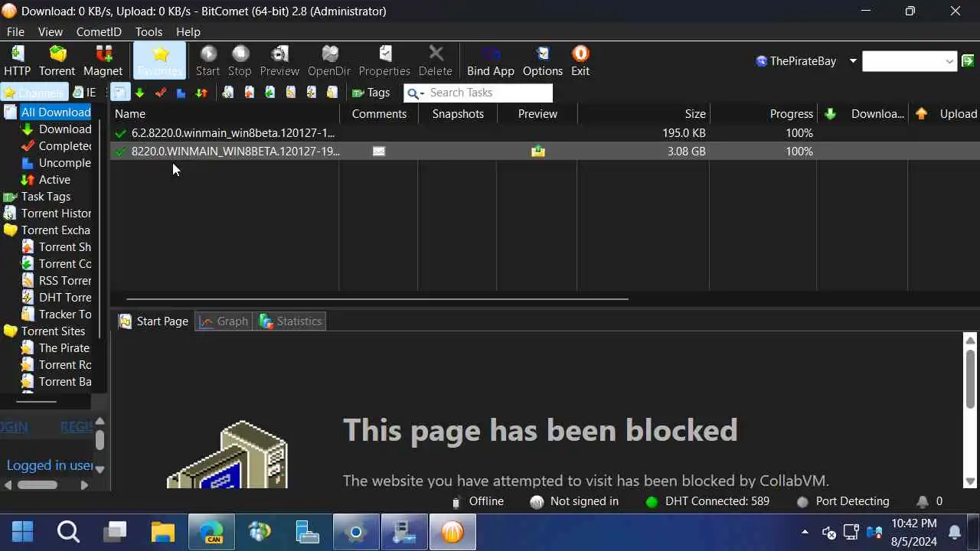Click Not signed in status
This screenshot has height=551, width=980.
[574, 502]
